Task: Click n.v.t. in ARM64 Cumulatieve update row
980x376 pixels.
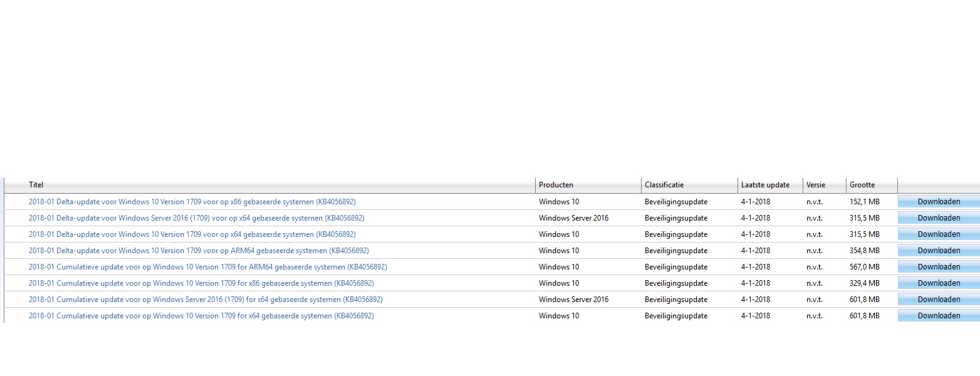Action: point(815,267)
